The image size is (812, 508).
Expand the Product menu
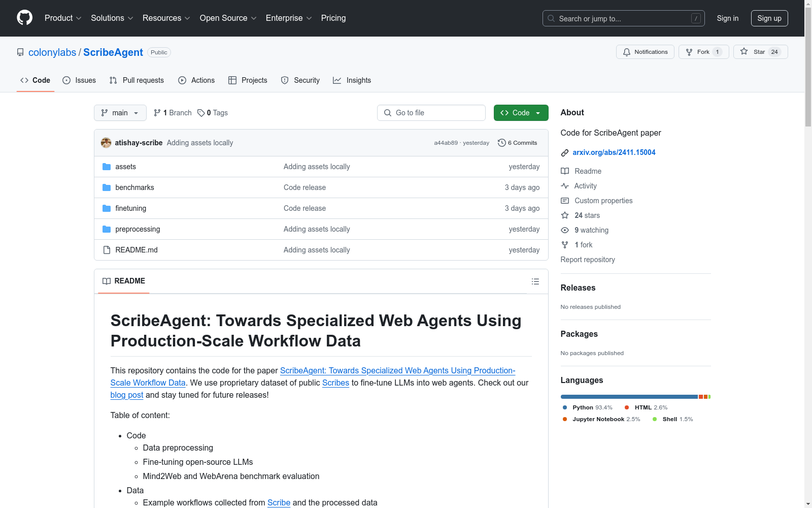[x=63, y=18]
